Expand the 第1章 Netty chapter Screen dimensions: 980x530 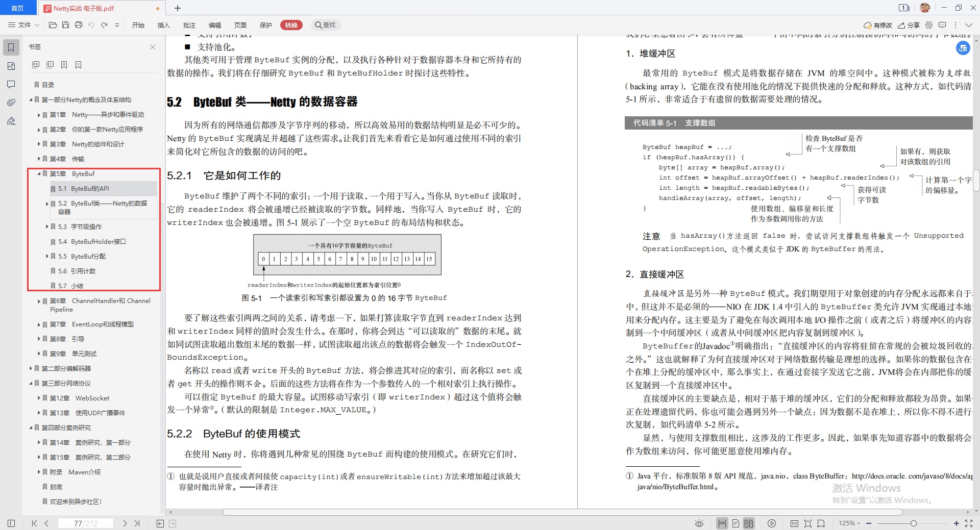click(x=38, y=114)
